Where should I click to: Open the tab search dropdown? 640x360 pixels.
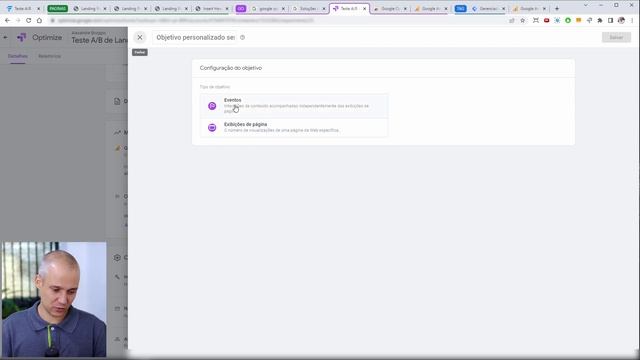(x=586, y=5)
